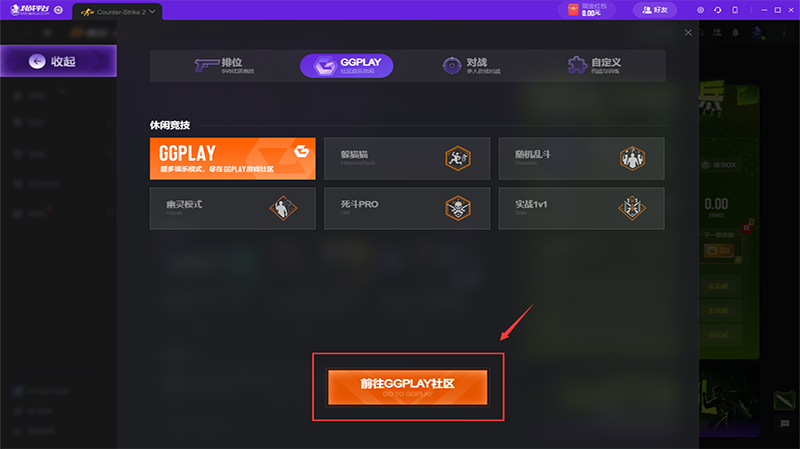Click the user avatar icon at top right
This screenshot has height=449, width=800.
(758, 33)
